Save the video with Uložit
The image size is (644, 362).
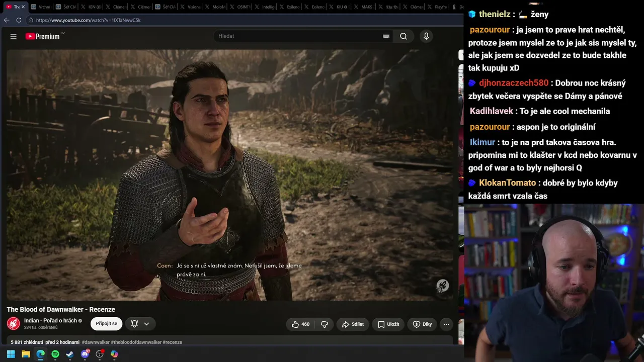click(388, 324)
